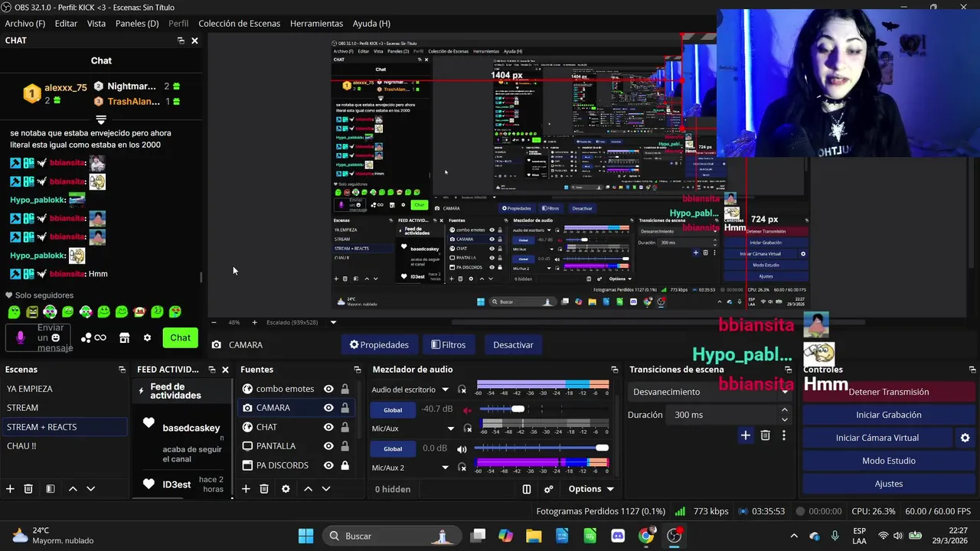This screenshot has height=551, width=980.
Task: Move selected scene down with the arrow
Action: (90, 489)
